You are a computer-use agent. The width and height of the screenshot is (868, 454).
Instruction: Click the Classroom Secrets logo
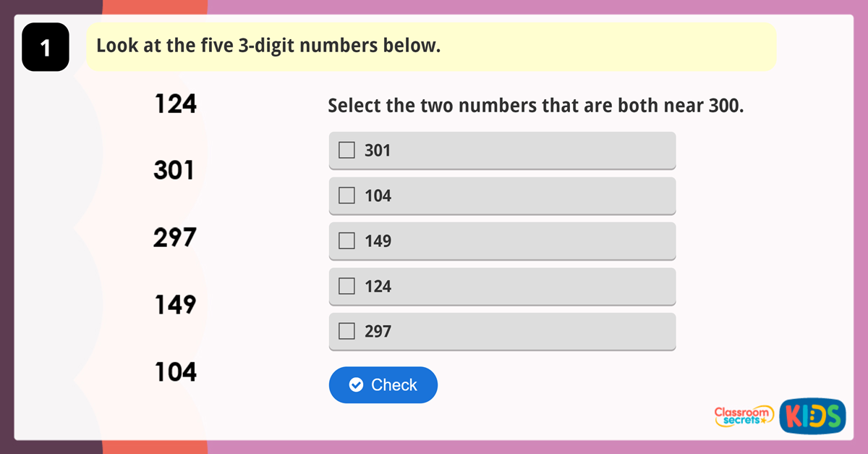point(744,416)
